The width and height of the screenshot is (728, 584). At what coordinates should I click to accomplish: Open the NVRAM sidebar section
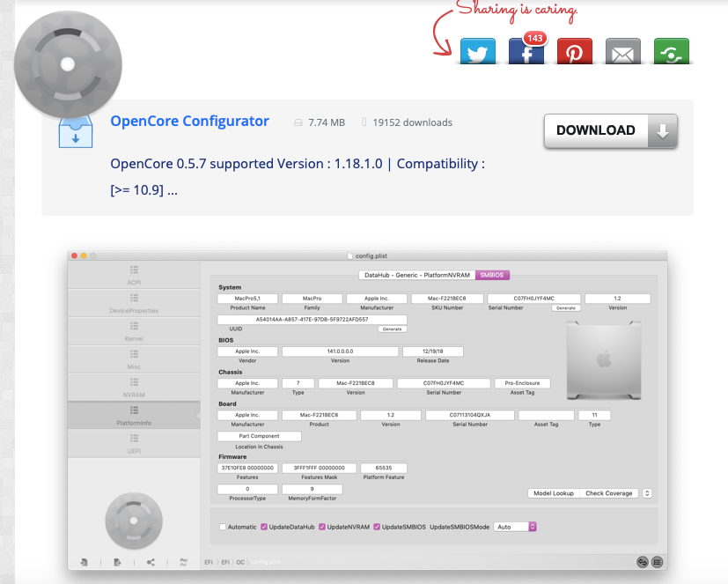tap(134, 388)
